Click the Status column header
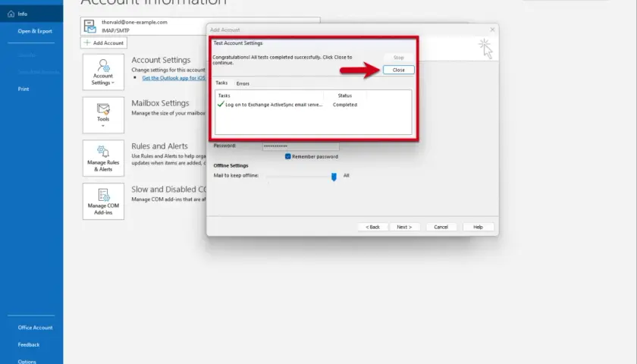 [344, 96]
